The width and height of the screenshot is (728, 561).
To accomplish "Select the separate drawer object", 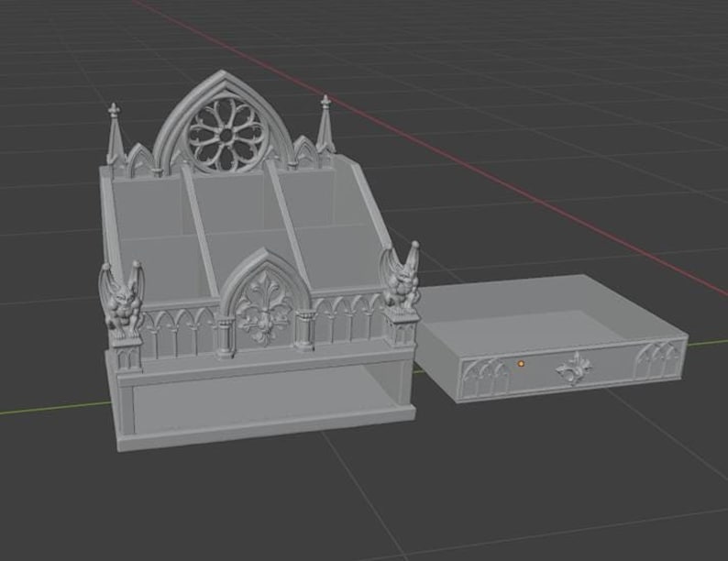I will coord(553,339).
